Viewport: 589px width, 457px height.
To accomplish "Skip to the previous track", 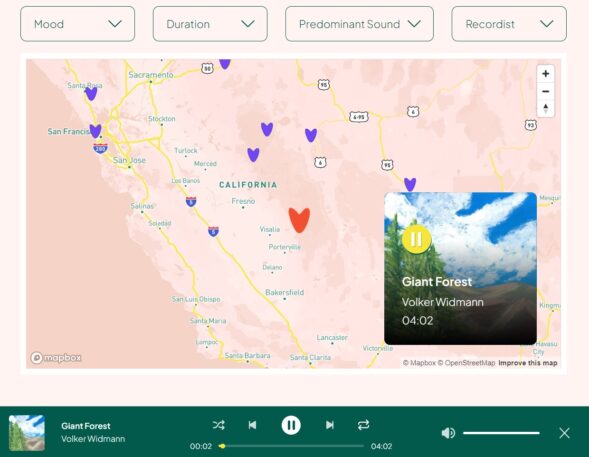I will click(x=252, y=425).
